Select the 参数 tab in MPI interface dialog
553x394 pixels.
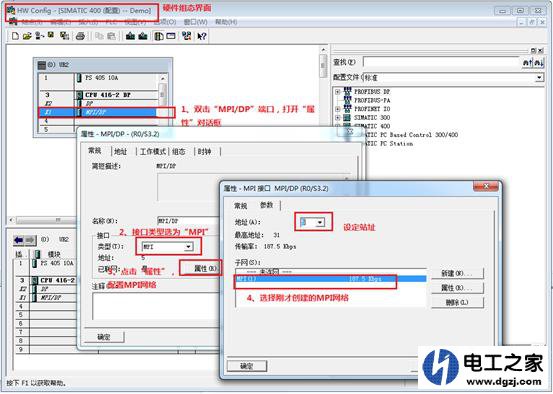point(267,205)
